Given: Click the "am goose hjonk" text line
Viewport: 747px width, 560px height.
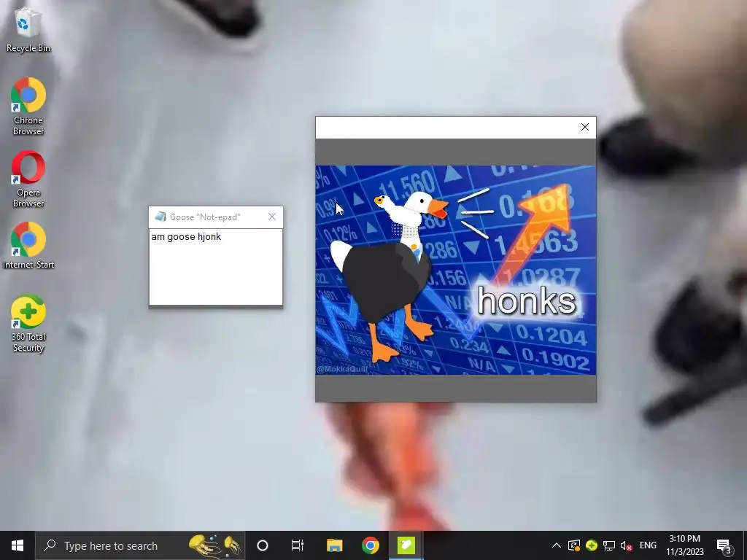Looking at the screenshot, I should pos(186,237).
